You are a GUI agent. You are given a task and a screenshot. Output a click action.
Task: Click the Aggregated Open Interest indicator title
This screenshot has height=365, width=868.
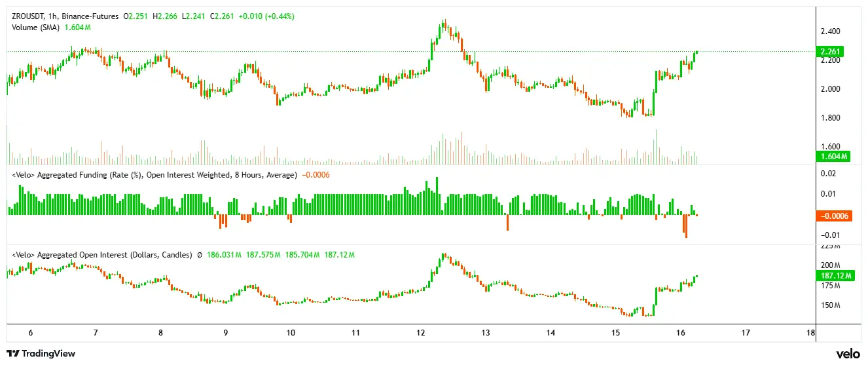[x=102, y=254]
